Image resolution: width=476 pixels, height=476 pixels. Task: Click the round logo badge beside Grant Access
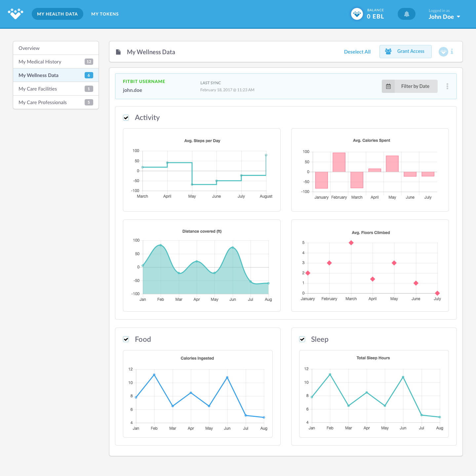[x=443, y=52]
